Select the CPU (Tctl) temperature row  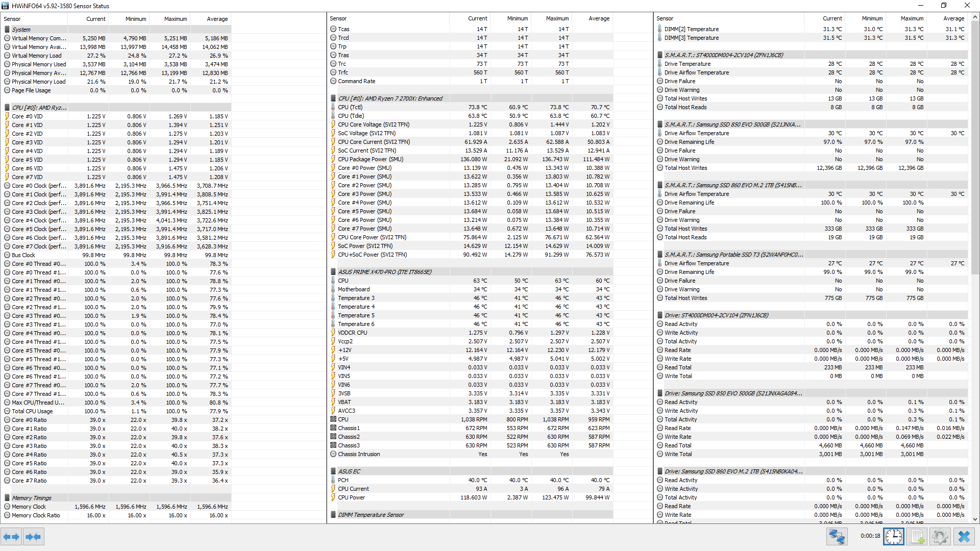coord(350,107)
